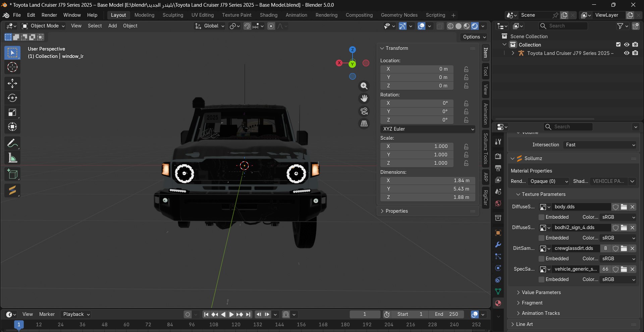This screenshot has width=644, height=332.
Task: Select the Annotate tool
Action: [x=12, y=143]
